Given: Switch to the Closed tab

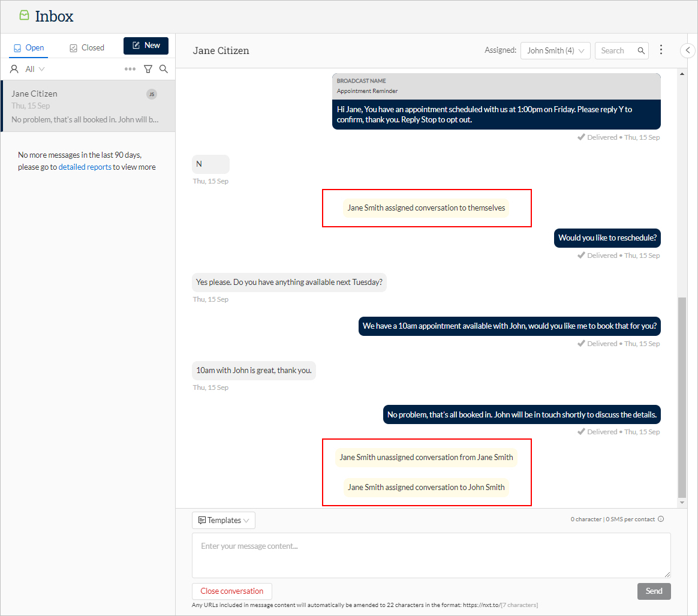Looking at the screenshot, I should 86,46.
